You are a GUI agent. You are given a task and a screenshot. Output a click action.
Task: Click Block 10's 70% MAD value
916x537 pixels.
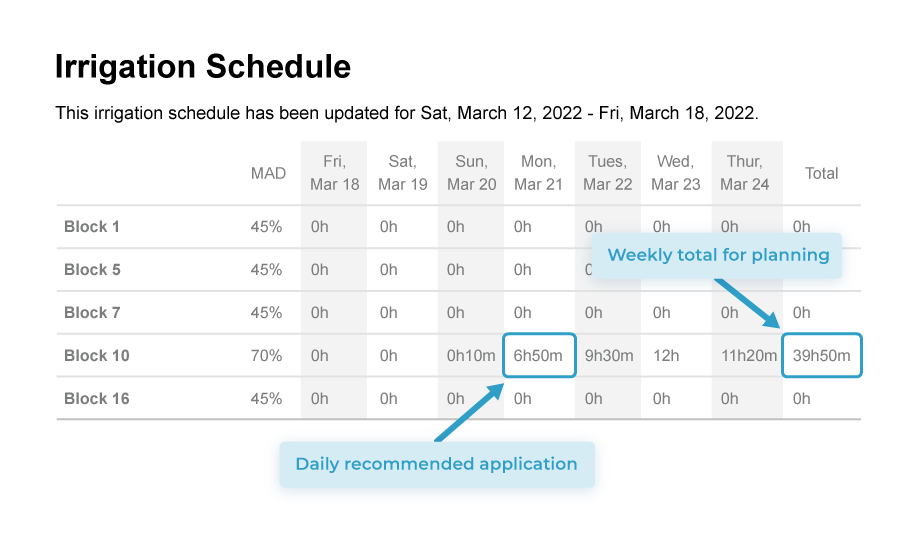[x=266, y=356]
